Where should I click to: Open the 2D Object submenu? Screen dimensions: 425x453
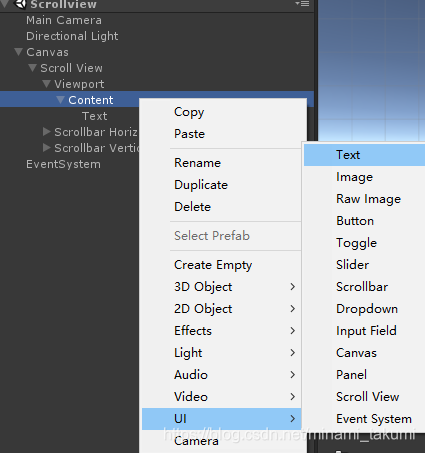click(222, 309)
